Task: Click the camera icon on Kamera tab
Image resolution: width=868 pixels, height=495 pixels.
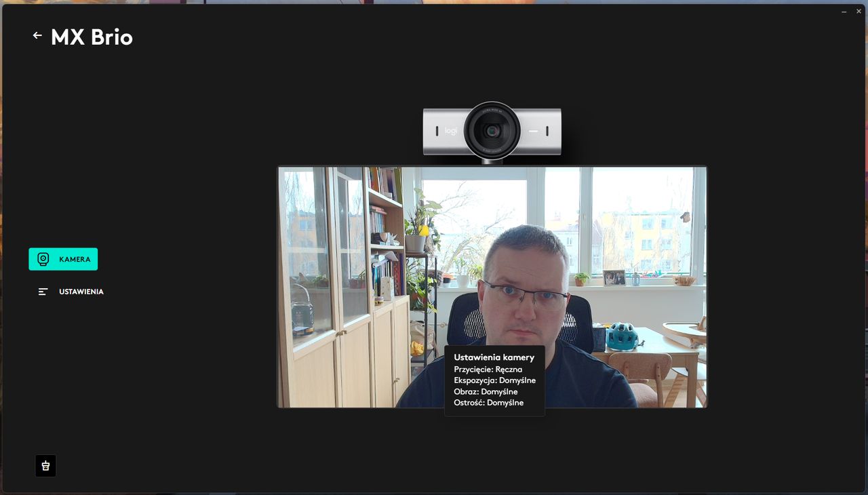Action: [43, 259]
